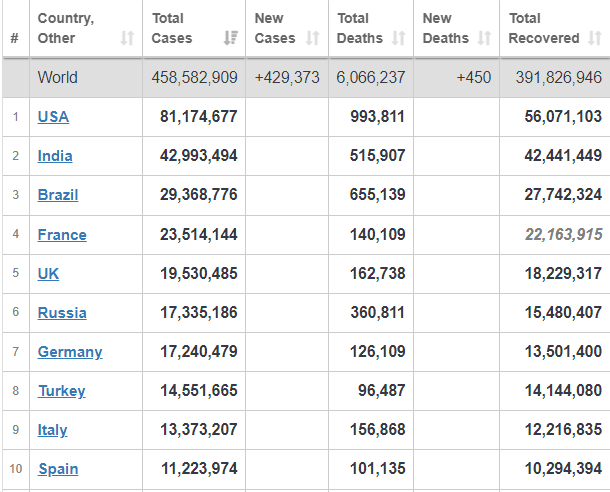Click the # rank column header
610x492 pixels.
tap(14, 39)
